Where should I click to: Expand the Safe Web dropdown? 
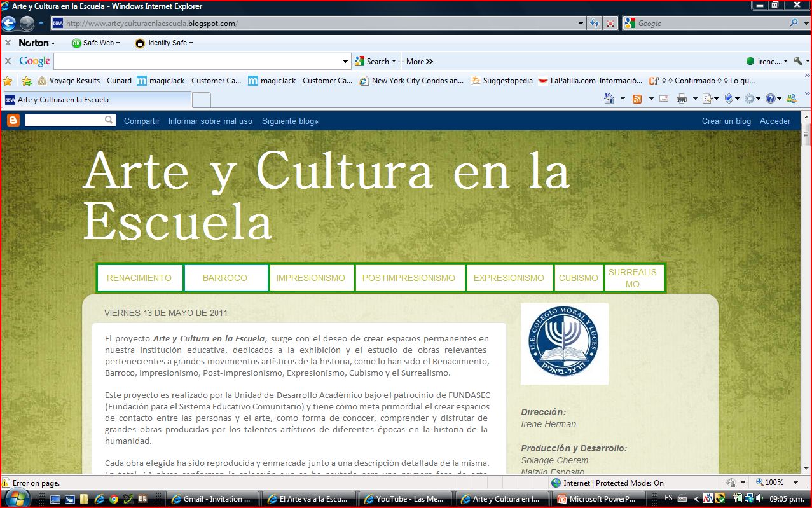click(118, 43)
